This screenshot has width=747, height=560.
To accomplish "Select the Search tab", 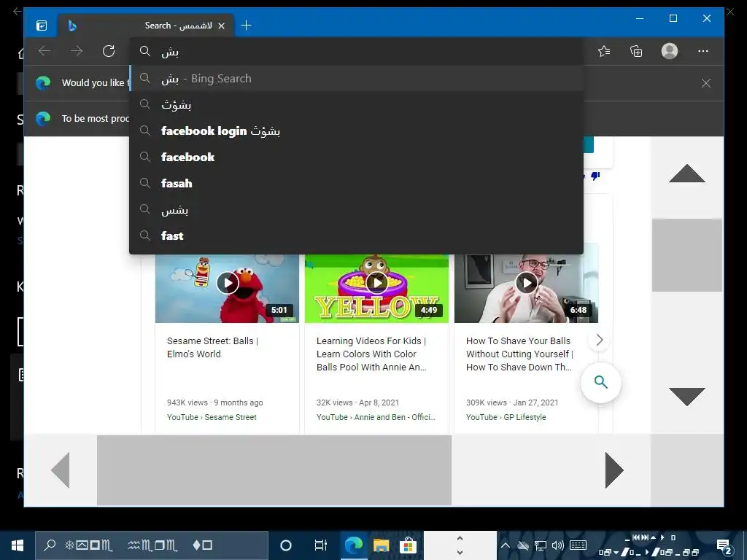I will [x=146, y=26].
